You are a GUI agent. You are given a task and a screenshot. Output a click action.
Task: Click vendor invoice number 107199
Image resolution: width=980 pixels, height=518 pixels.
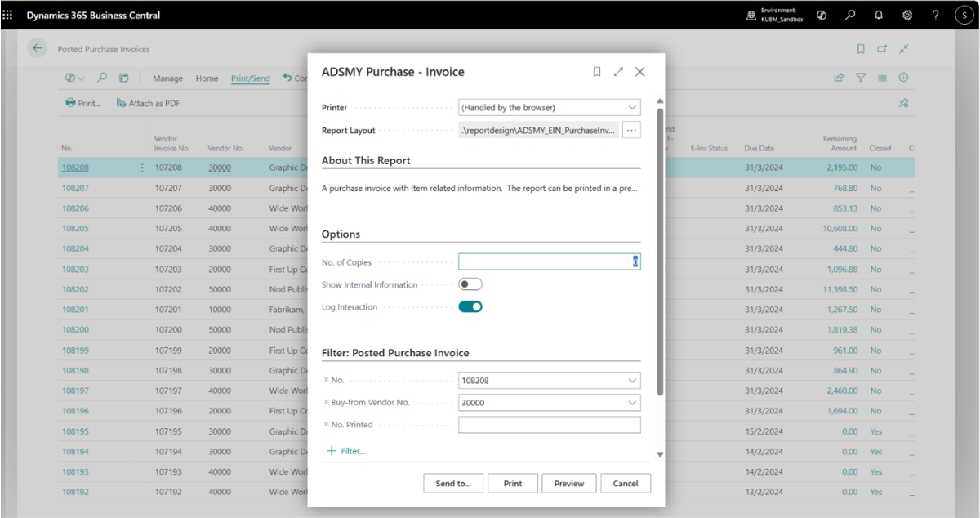coord(169,351)
